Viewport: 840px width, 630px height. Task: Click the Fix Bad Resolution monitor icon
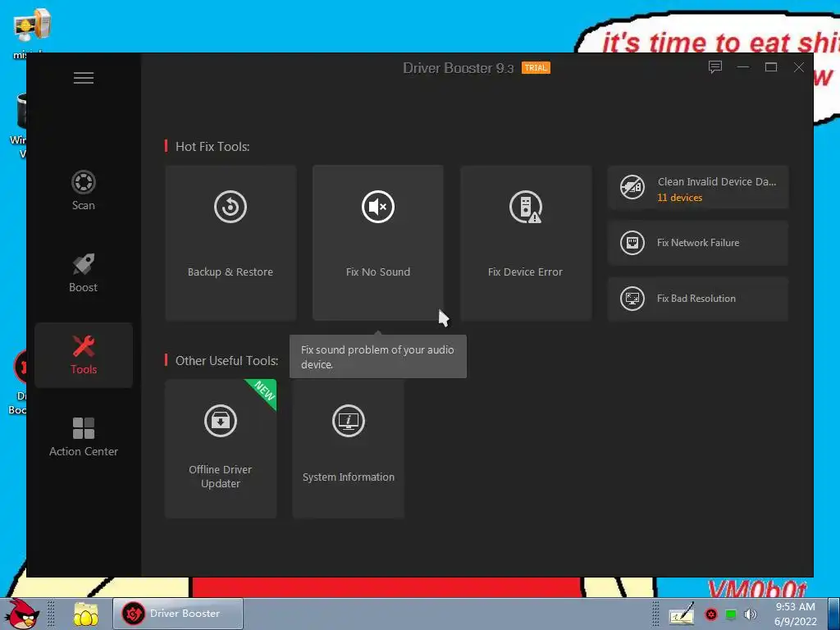point(632,299)
